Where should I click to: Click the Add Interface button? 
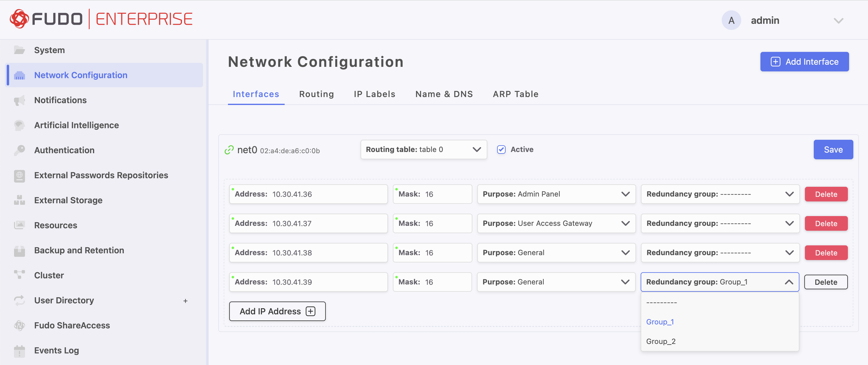[804, 62]
